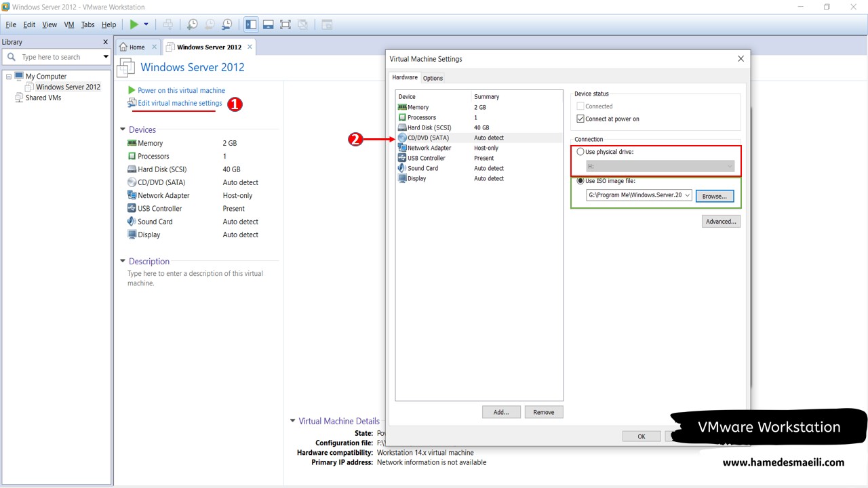Open the Snapshot Manager icon
The height and width of the screenshot is (488, 868).
227,24
